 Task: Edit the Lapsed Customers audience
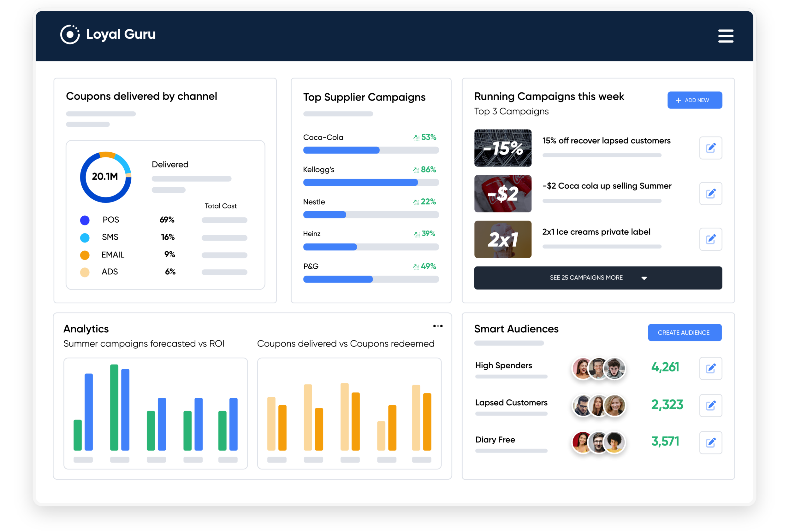(710, 406)
